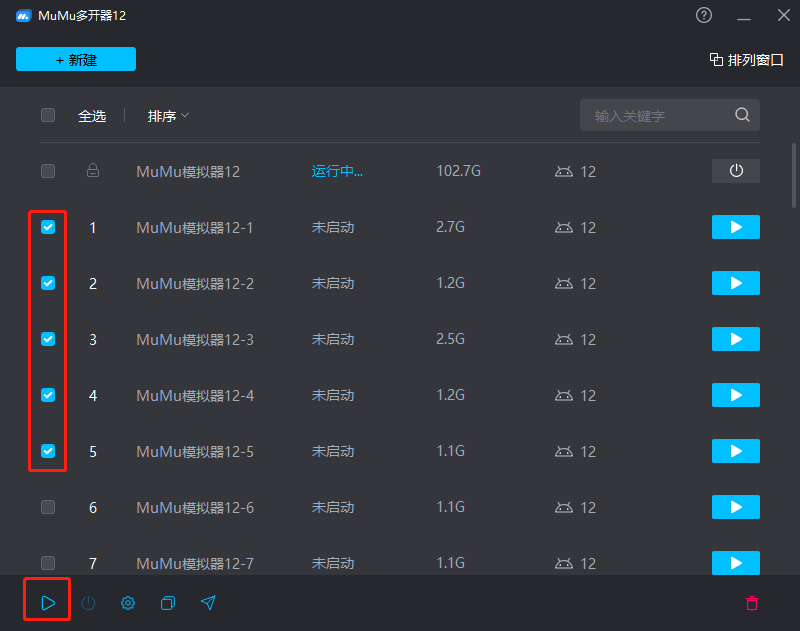Open the 排列窗口 arrange windows option
Viewport: 800px width, 631px height.
click(746, 60)
